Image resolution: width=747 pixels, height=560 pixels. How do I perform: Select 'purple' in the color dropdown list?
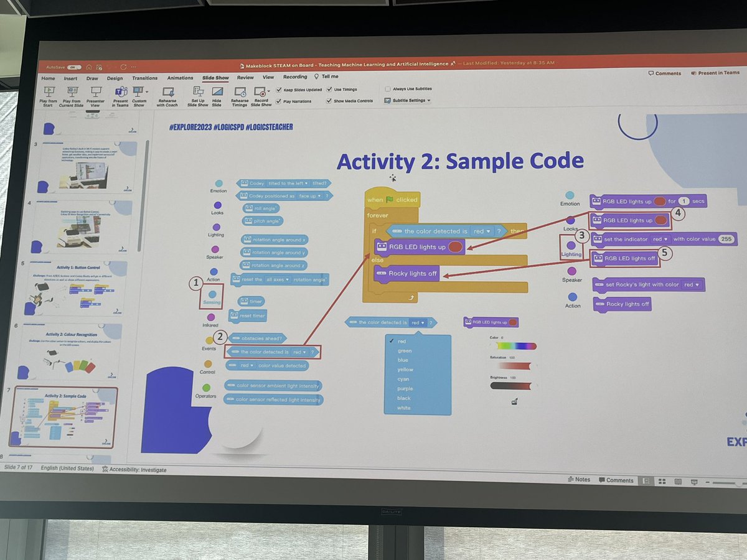tap(405, 389)
